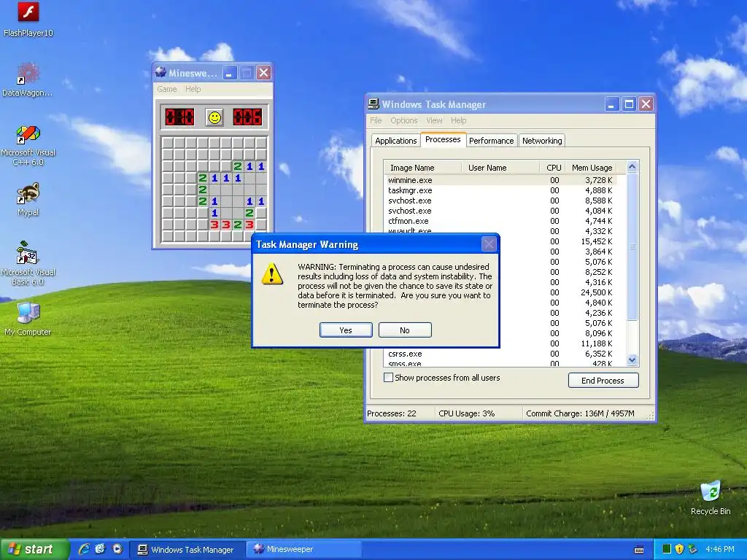Screen dimensions: 747x560
Task: Click the 15,452 K memory usage value
Action: pos(597,241)
